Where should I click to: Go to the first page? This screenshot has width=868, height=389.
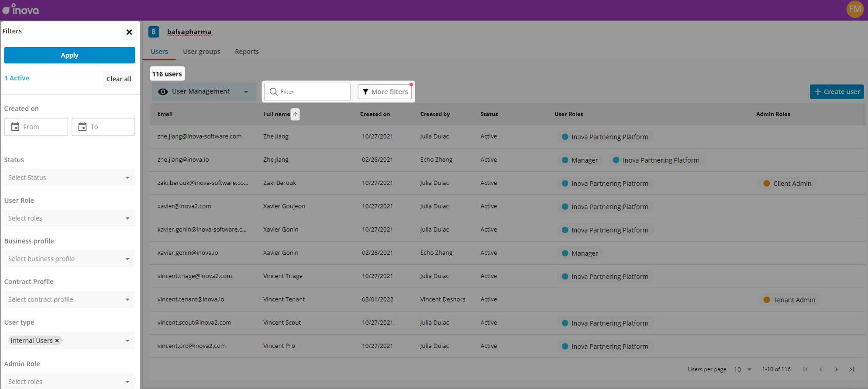806,369
